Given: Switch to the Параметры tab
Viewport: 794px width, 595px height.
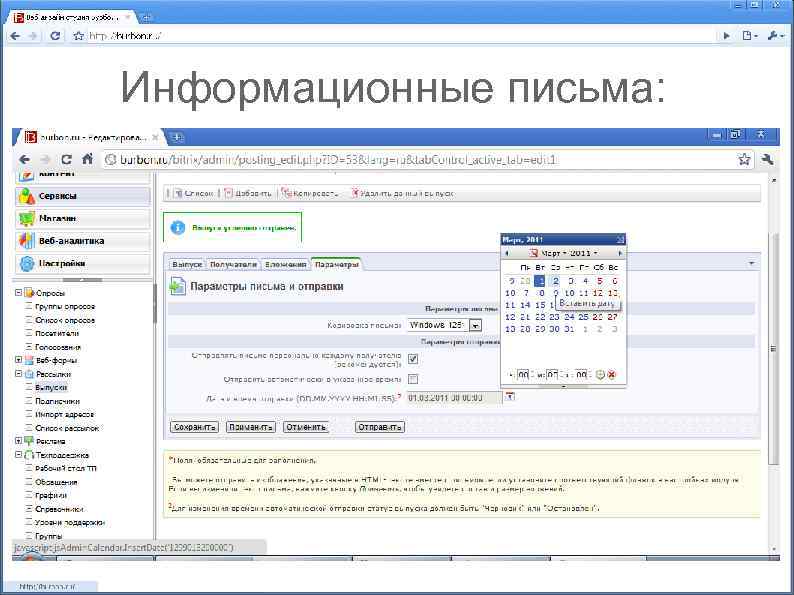Looking at the screenshot, I should click(x=336, y=264).
